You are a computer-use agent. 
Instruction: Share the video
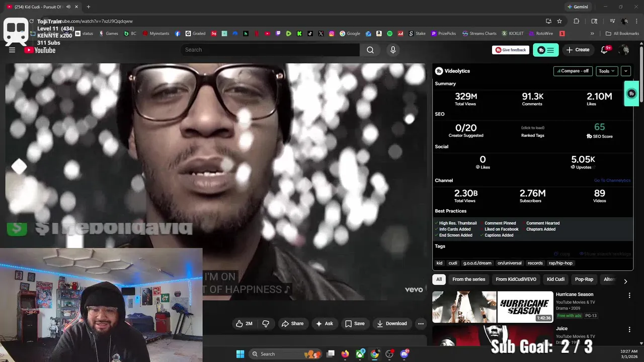point(292,324)
